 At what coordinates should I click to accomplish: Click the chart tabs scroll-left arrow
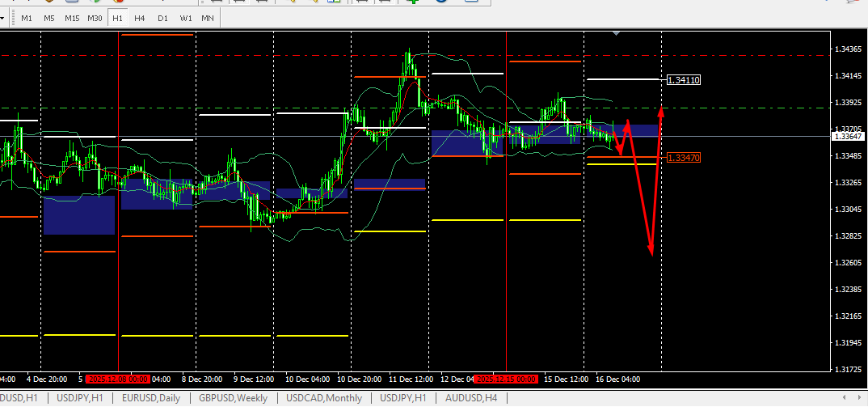coord(844,397)
